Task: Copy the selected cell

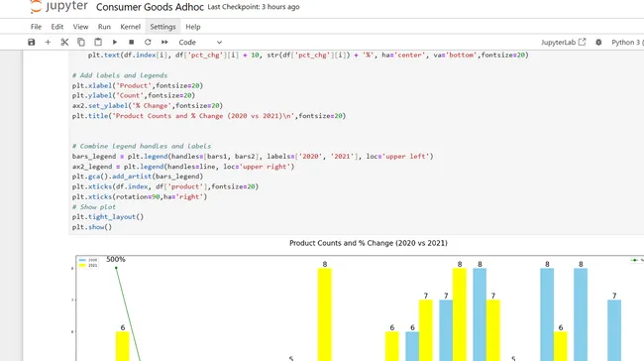Action: [x=81, y=42]
